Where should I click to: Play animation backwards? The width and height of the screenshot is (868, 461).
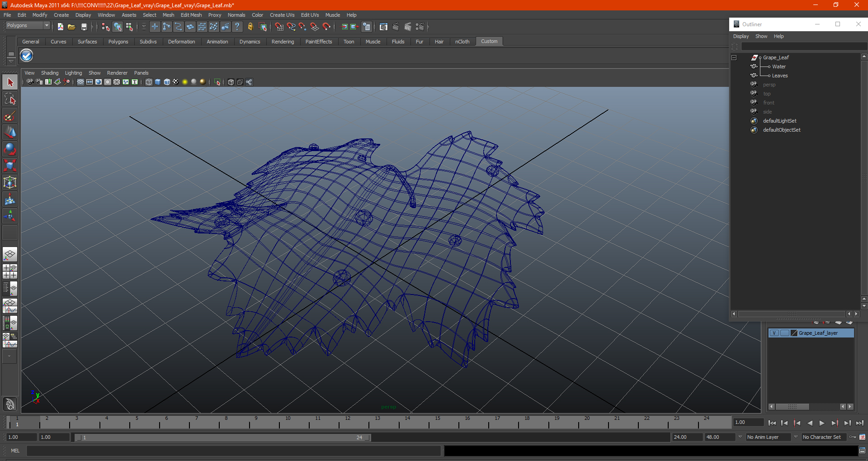(810, 423)
